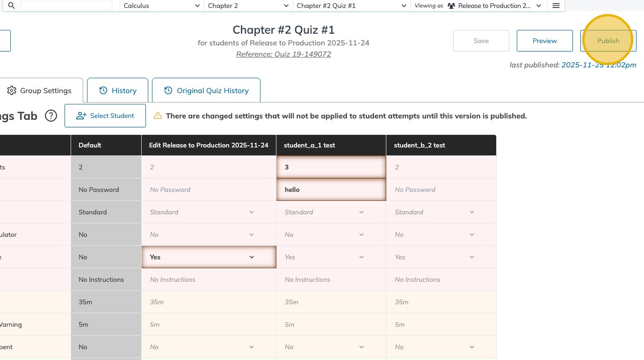Open the Viewing as group dropdown
Screen dimensions: 644x360
coord(495,6)
